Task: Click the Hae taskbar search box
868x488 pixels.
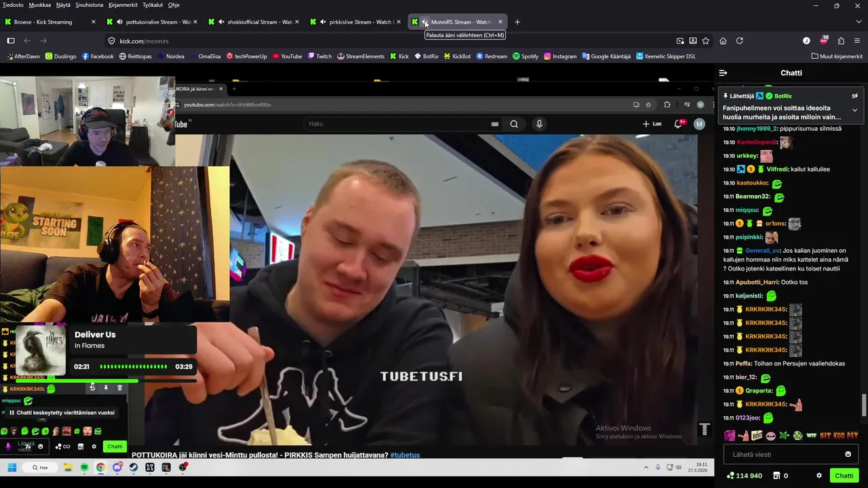Action: pos(40,468)
